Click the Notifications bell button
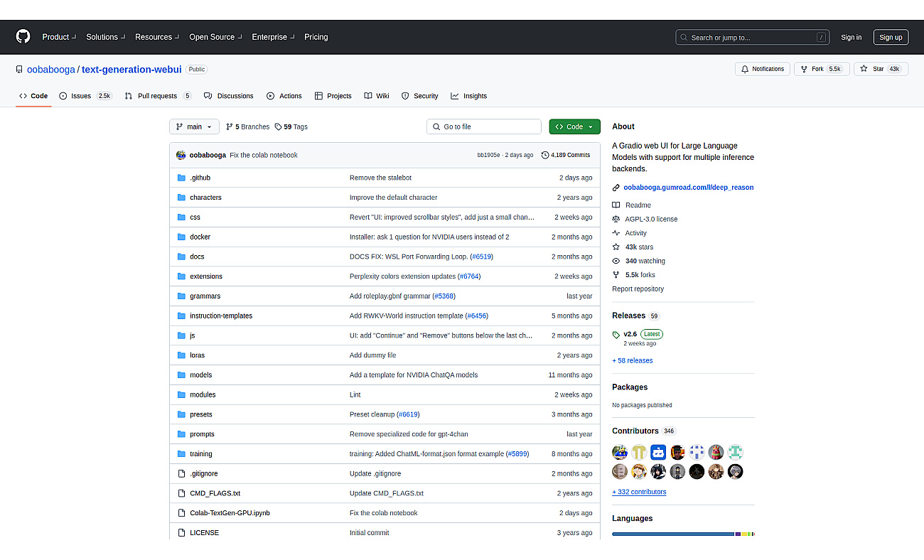This screenshot has height=560, width=924. point(763,69)
